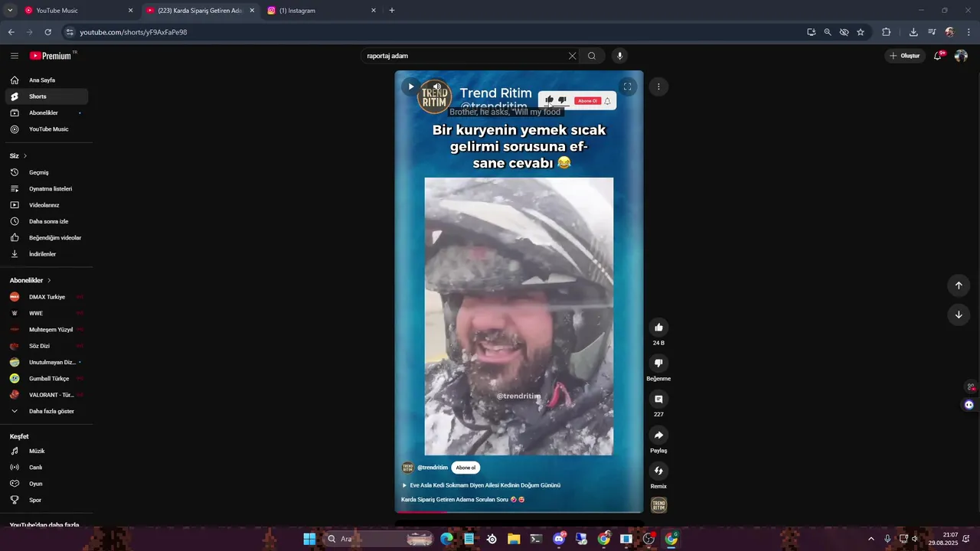This screenshot has width=980, height=551.
Task: Click the address bar URL field
Action: click(x=436, y=32)
